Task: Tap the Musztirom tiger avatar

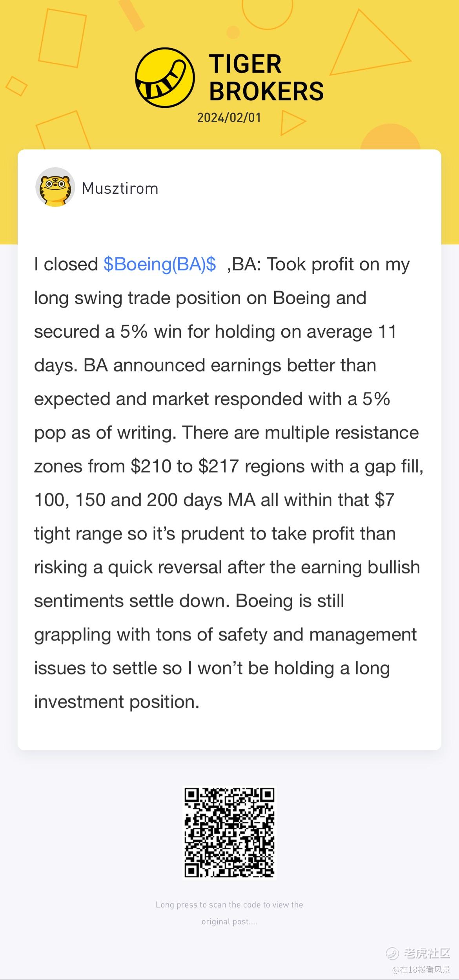Action: [55, 187]
